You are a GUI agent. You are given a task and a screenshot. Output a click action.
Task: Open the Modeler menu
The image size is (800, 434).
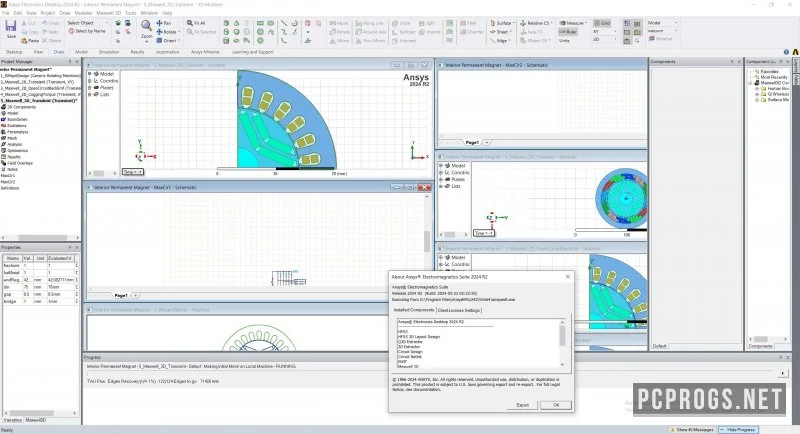click(x=83, y=13)
